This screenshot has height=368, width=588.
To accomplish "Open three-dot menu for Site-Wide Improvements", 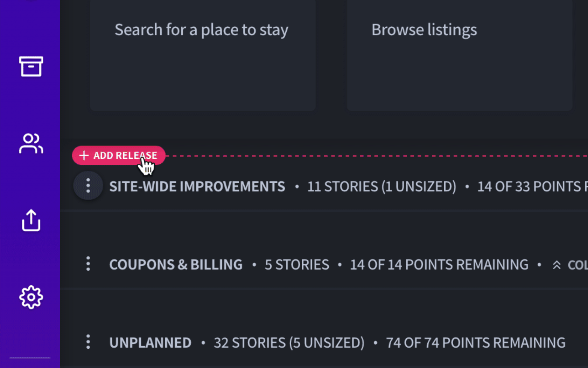I will [88, 186].
